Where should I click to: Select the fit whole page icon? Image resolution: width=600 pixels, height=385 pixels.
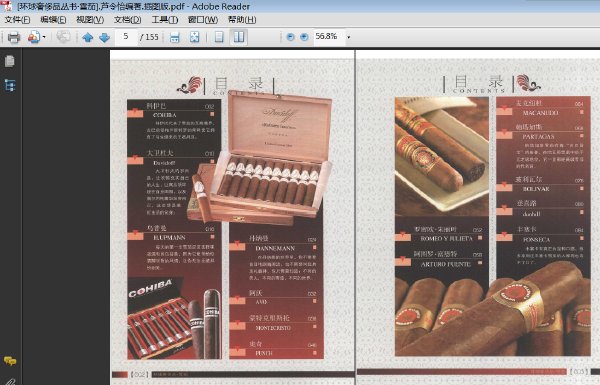pos(195,37)
